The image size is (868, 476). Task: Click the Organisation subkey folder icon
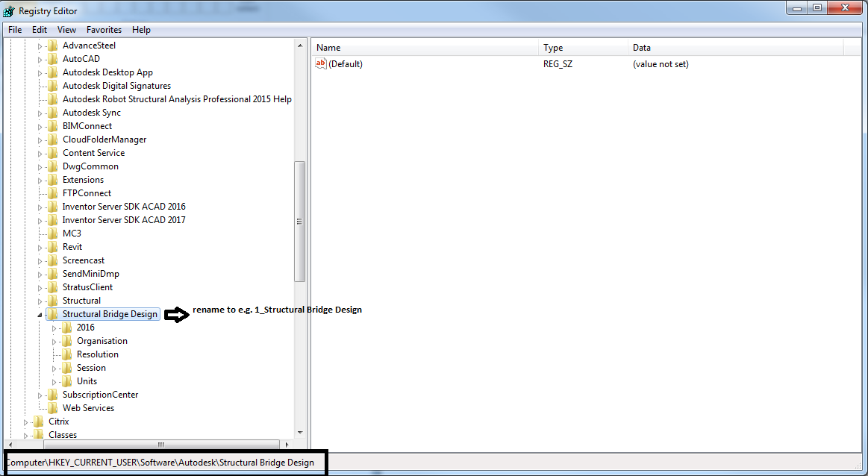point(67,341)
